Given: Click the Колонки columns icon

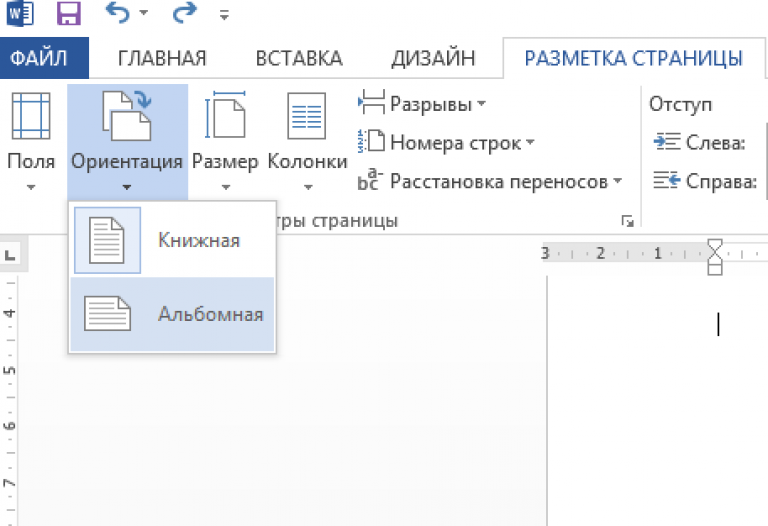Looking at the screenshot, I should pyautogui.click(x=307, y=116).
